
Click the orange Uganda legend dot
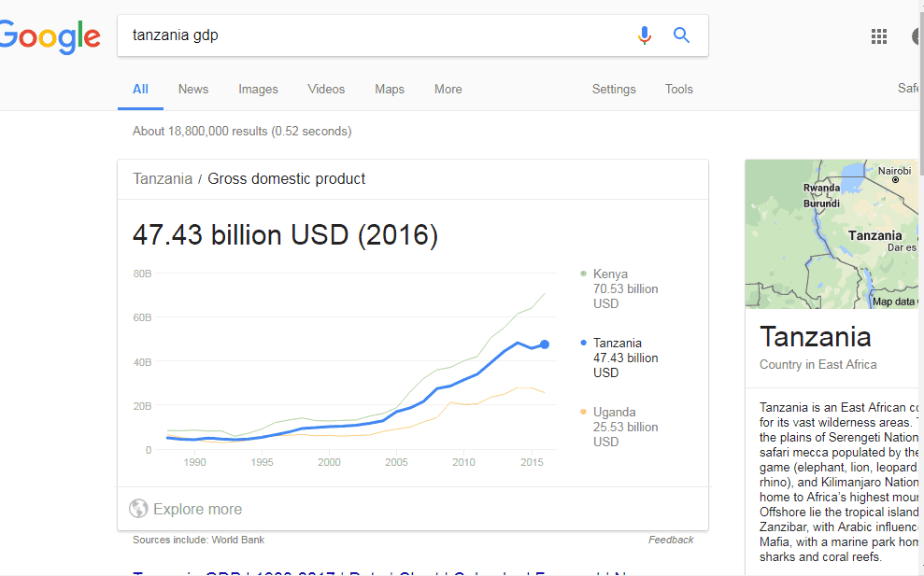coord(583,412)
